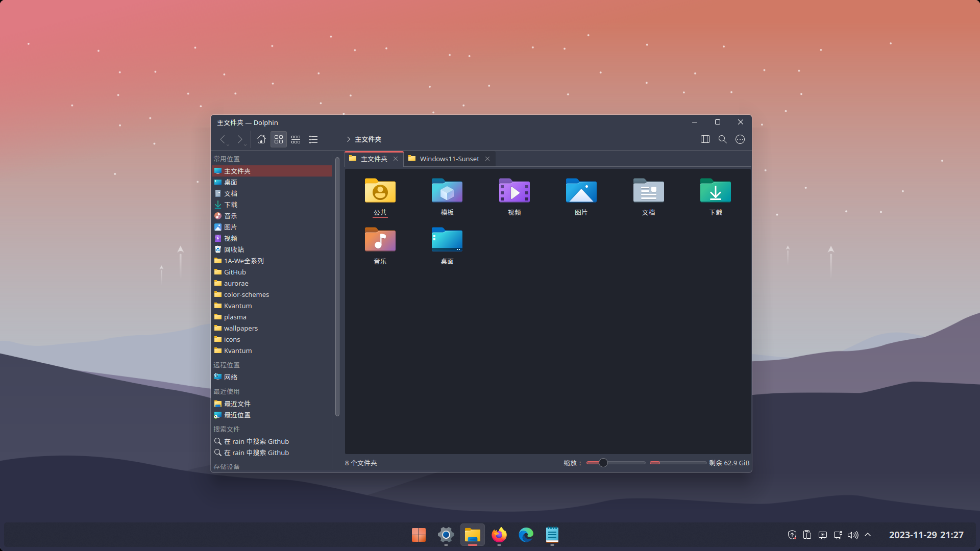Launch System Settings from the taskbar
Image resolution: width=980 pixels, height=551 pixels.
446,535
